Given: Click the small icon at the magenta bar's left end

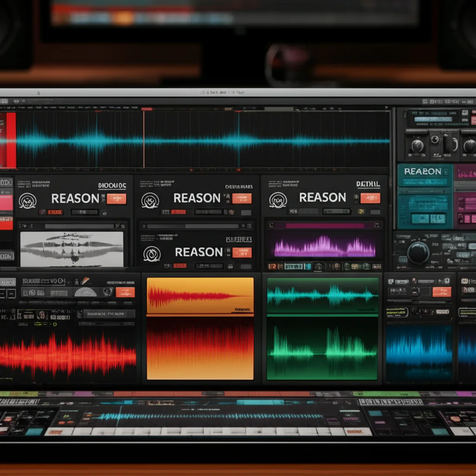Looking at the screenshot, I should click(271, 225).
